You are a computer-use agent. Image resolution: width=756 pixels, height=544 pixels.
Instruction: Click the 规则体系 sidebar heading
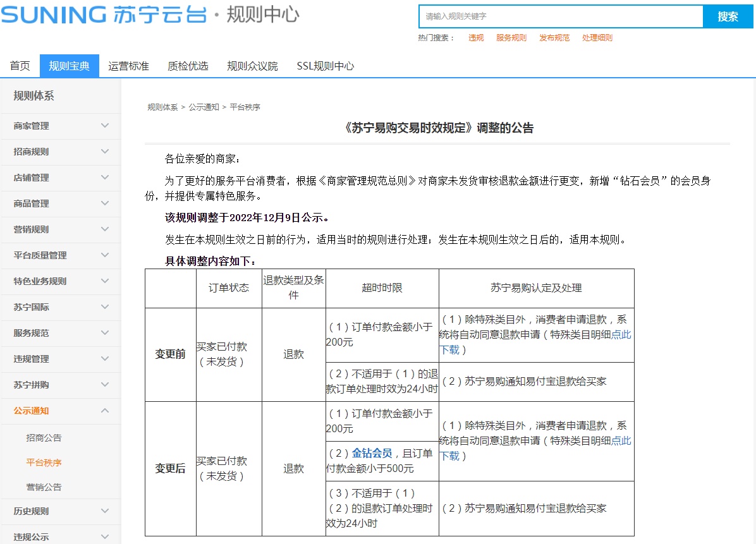click(34, 96)
